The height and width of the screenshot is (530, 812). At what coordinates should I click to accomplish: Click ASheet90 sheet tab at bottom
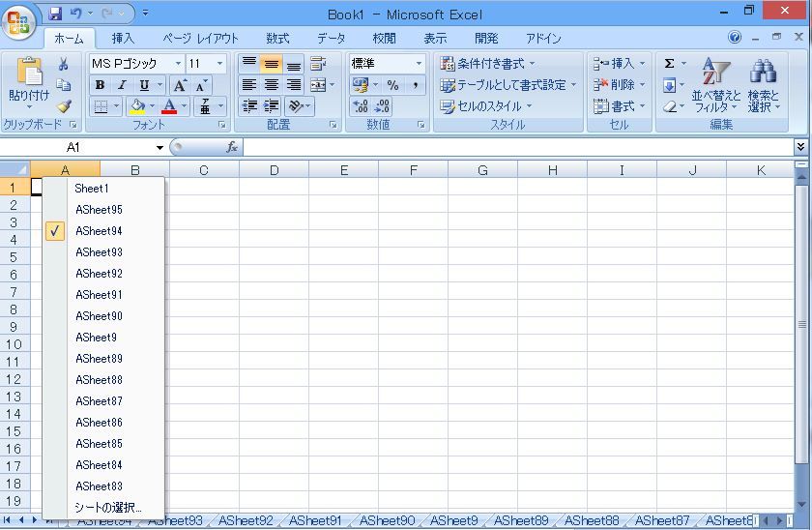pyautogui.click(x=387, y=520)
